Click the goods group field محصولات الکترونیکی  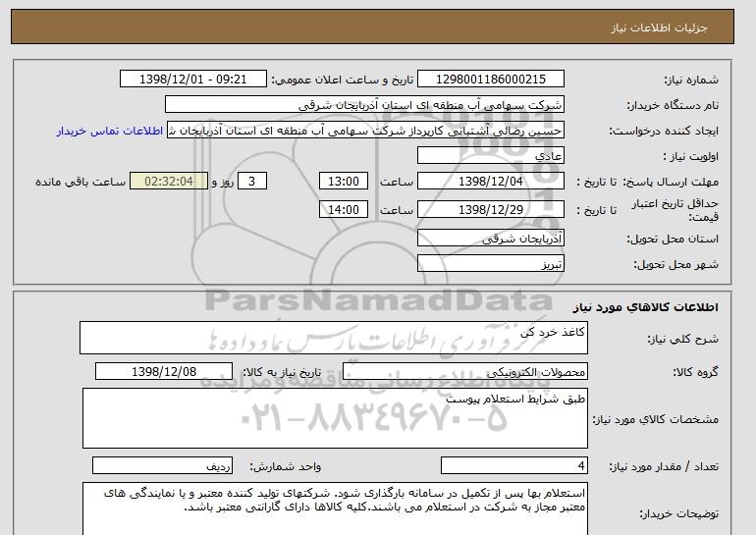pyautogui.click(x=465, y=372)
